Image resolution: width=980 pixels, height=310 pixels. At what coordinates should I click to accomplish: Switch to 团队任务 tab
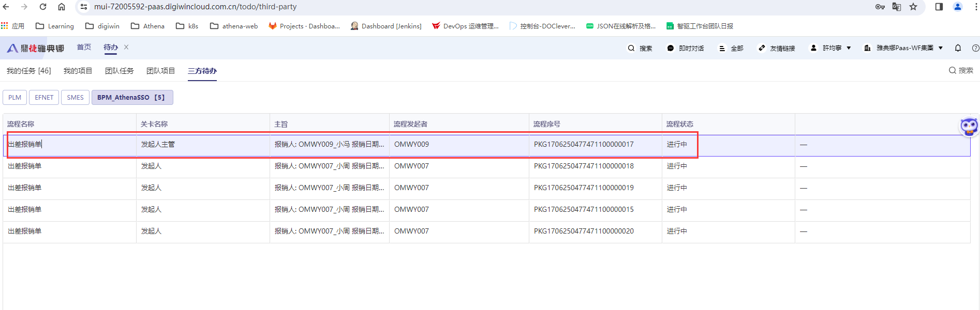tap(119, 71)
